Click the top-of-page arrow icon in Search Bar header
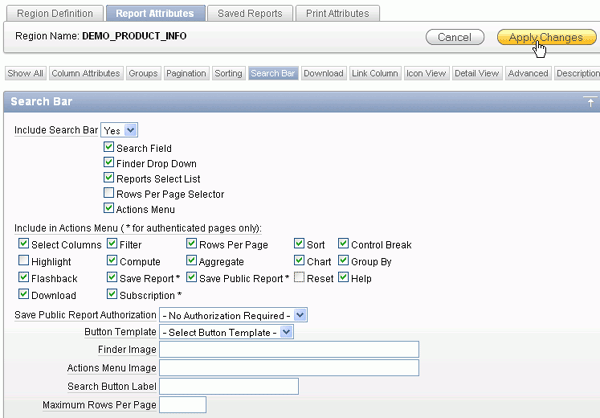 (590, 102)
